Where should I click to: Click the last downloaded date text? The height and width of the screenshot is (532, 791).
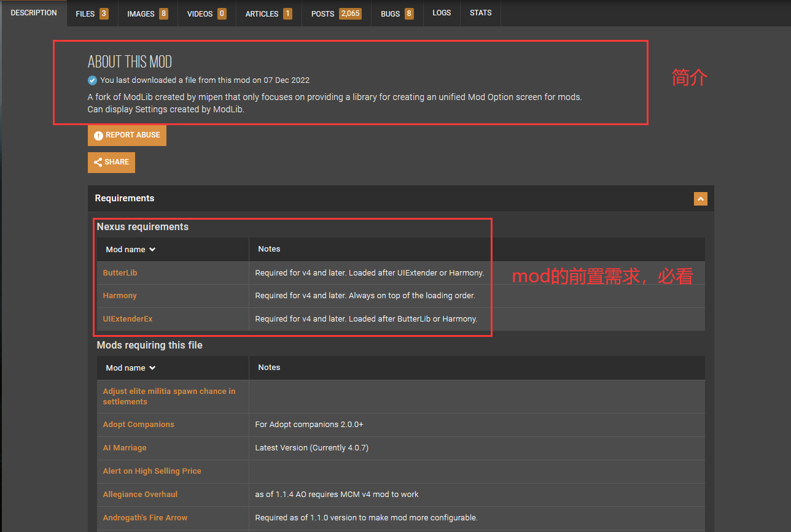[205, 80]
